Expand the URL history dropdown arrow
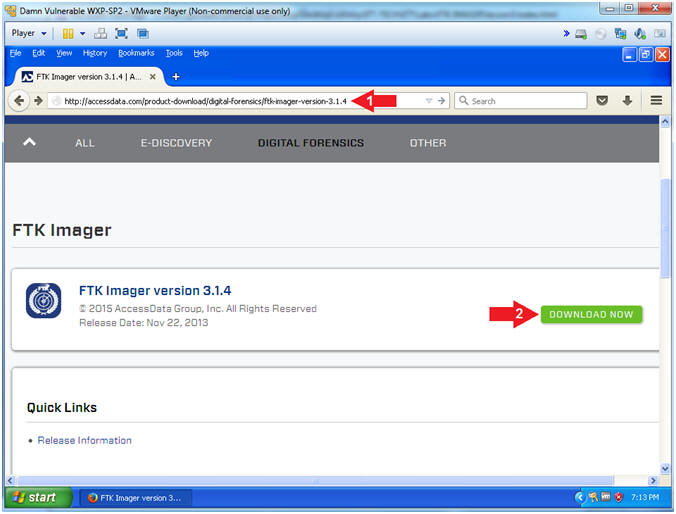This screenshot has width=676, height=514. 429,101
